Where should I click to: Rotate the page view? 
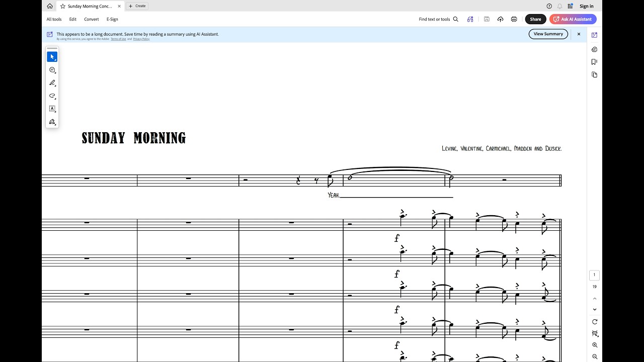[594, 322]
